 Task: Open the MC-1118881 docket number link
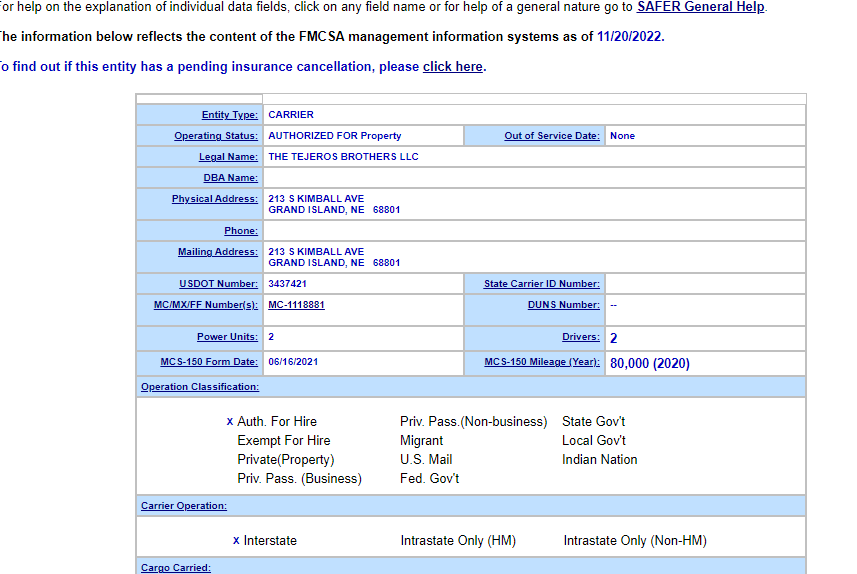point(296,305)
